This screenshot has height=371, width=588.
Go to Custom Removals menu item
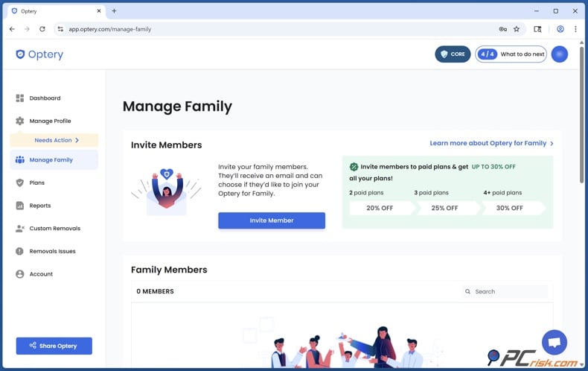pyautogui.click(x=54, y=228)
